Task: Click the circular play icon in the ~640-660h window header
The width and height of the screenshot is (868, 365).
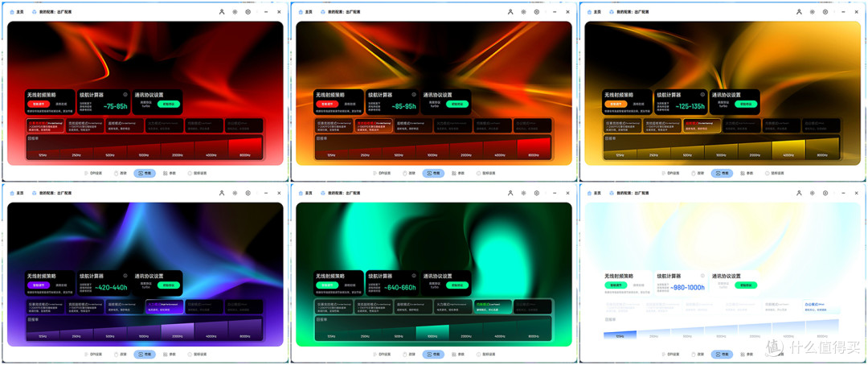Action: point(537,193)
